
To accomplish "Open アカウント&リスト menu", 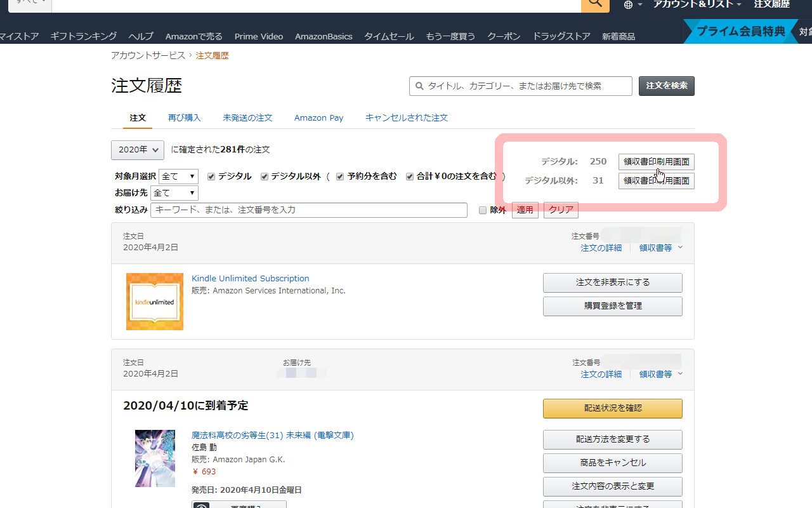I will (x=698, y=4).
